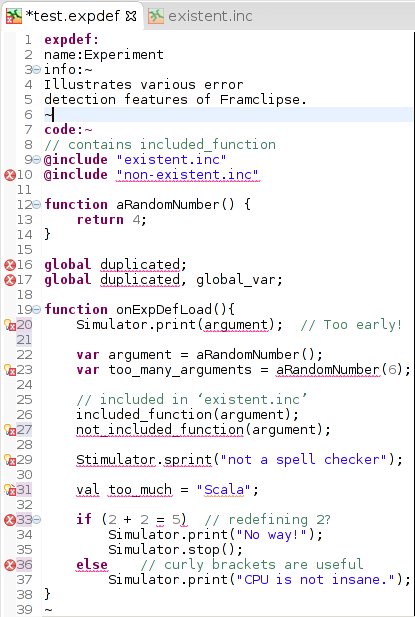Click the test.expdef file icon in tab
Viewport: 415px width, 617px height.
click(14, 16)
